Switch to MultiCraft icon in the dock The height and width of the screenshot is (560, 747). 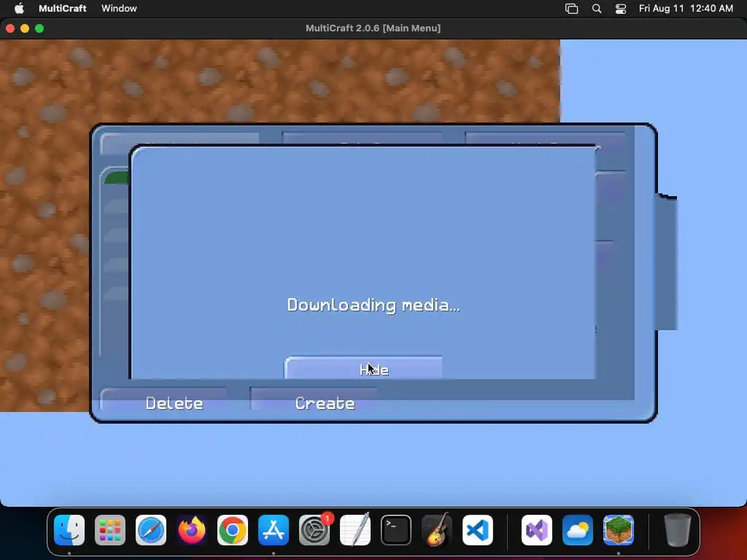tap(619, 530)
